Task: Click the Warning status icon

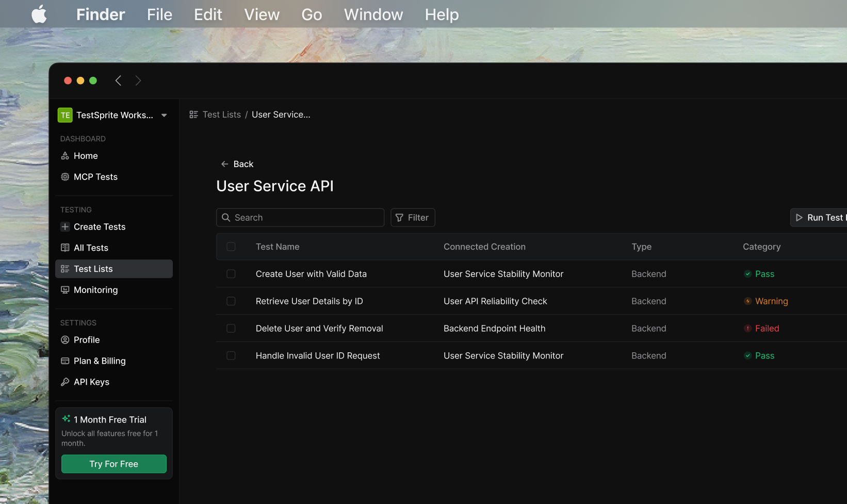Action: 747,301
